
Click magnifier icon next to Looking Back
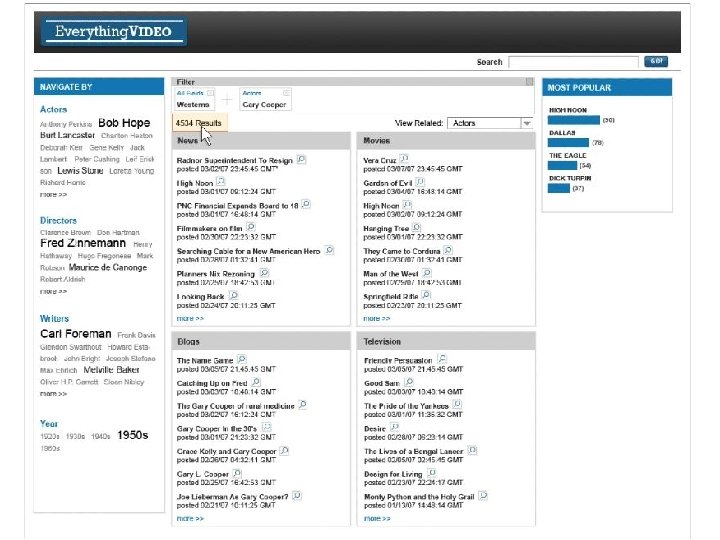233,295
